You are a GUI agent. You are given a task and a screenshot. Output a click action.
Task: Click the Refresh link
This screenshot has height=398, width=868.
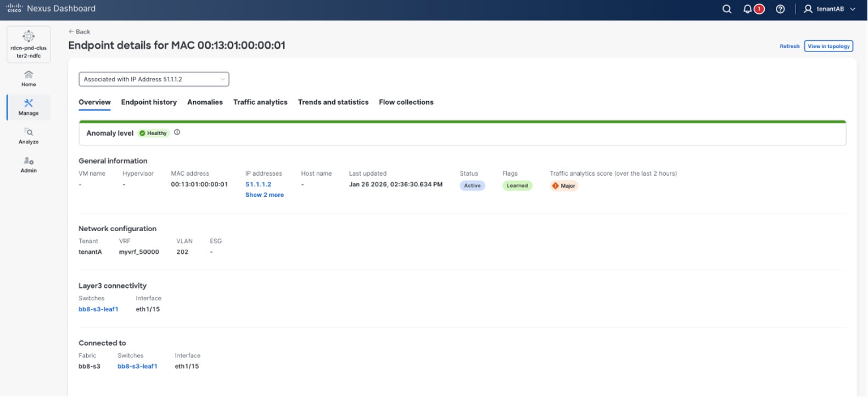(789, 46)
